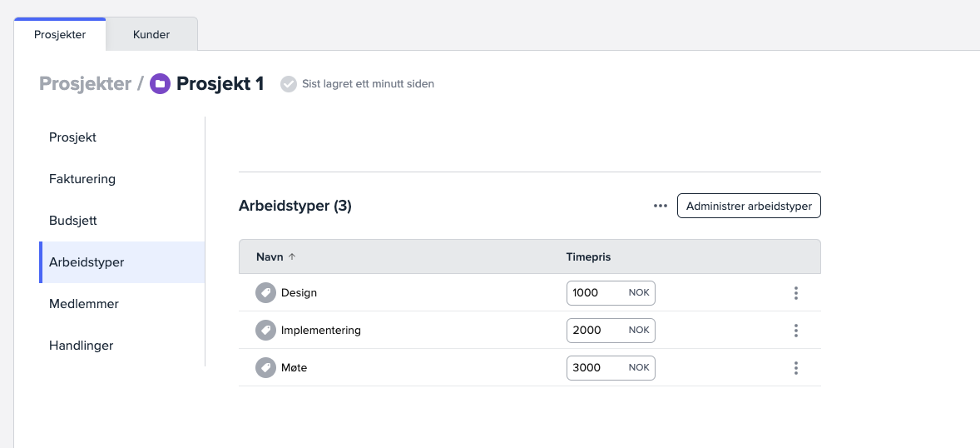Sort by the Navn column arrow
The image size is (980, 448).
(291, 257)
